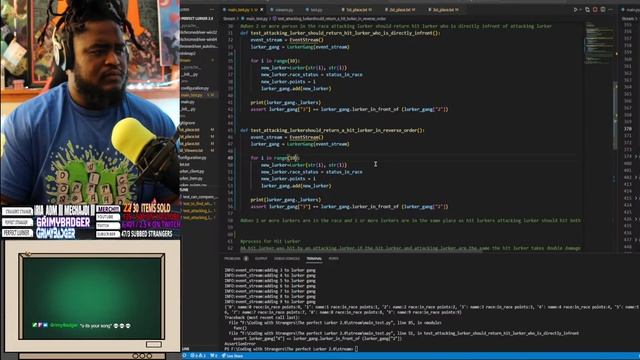Click the chat message in the overlay monitor
This screenshot has width=640, height=360.
click(x=82, y=326)
